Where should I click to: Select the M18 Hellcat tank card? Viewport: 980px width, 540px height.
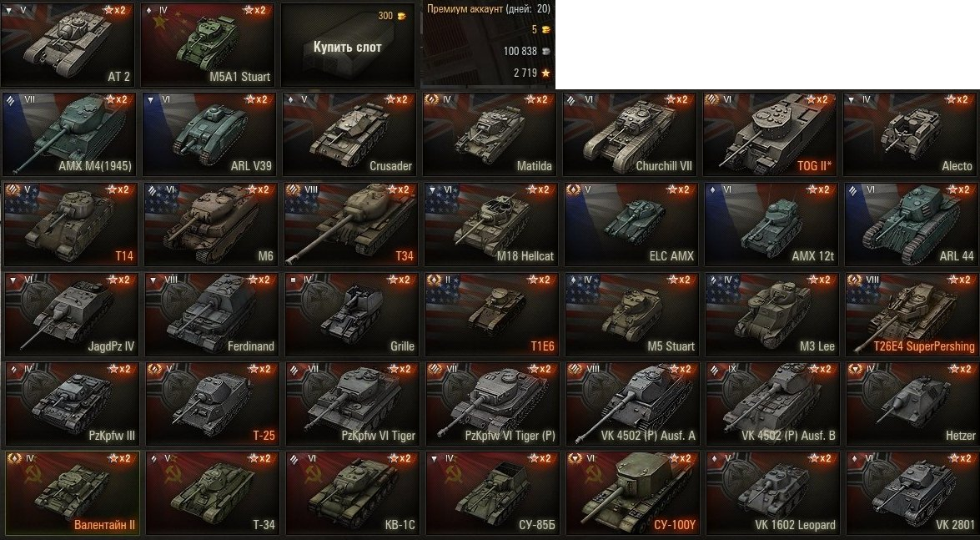(x=491, y=224)
